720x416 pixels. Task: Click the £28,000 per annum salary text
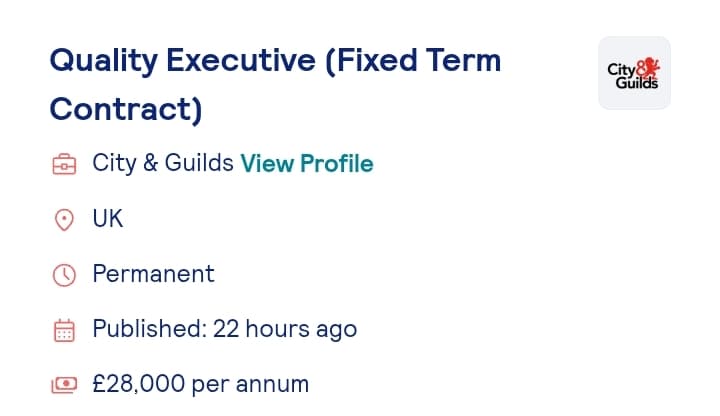click(201, 384)
